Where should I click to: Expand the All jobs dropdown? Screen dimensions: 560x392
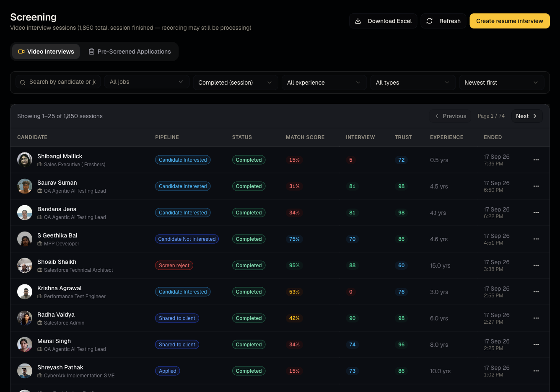146,82
